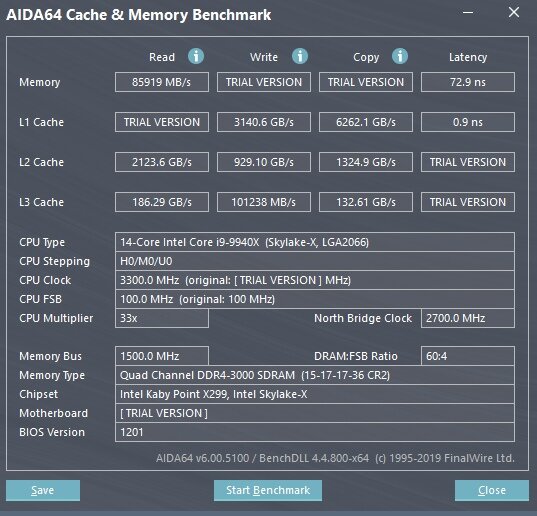537x516 pixels.
Task: Click Start Benchmark button
Action: tap(268, 490)
